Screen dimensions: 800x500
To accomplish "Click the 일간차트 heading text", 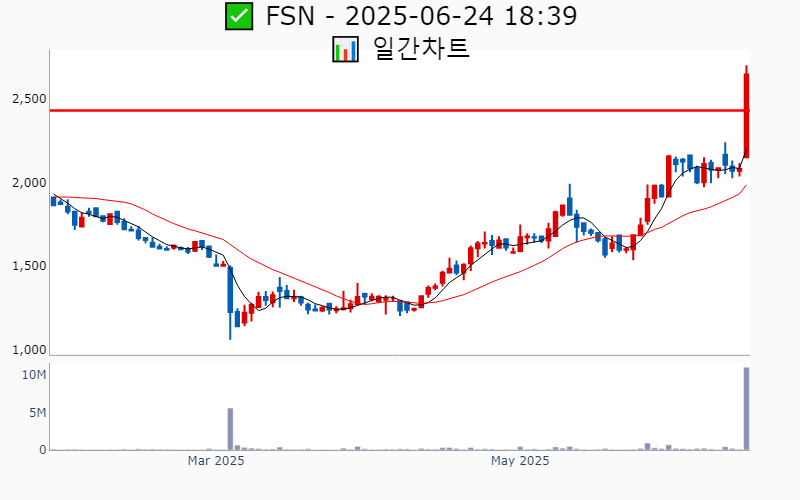I will [x=421, y=49].
